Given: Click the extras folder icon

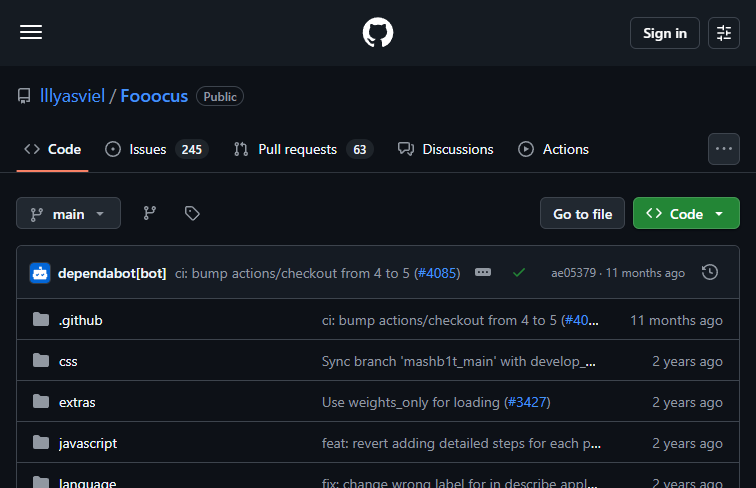Looking at the screenshot, I should point(41,401).
